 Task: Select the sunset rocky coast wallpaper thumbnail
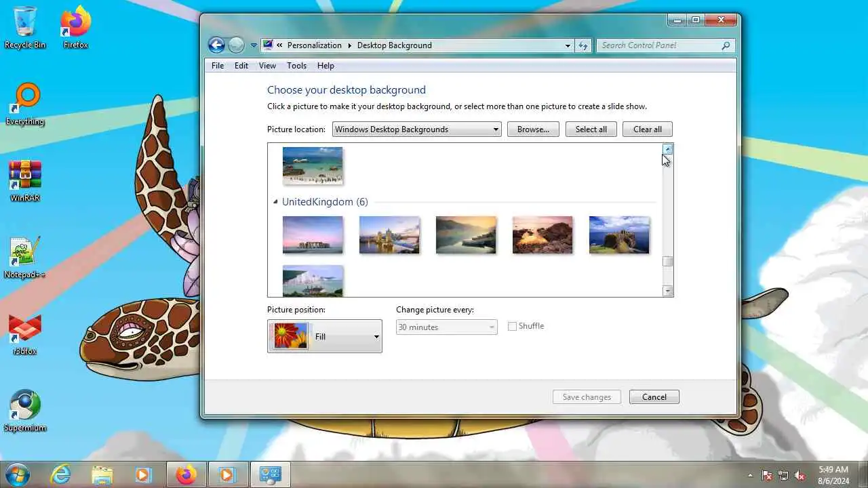click(542, 235)
